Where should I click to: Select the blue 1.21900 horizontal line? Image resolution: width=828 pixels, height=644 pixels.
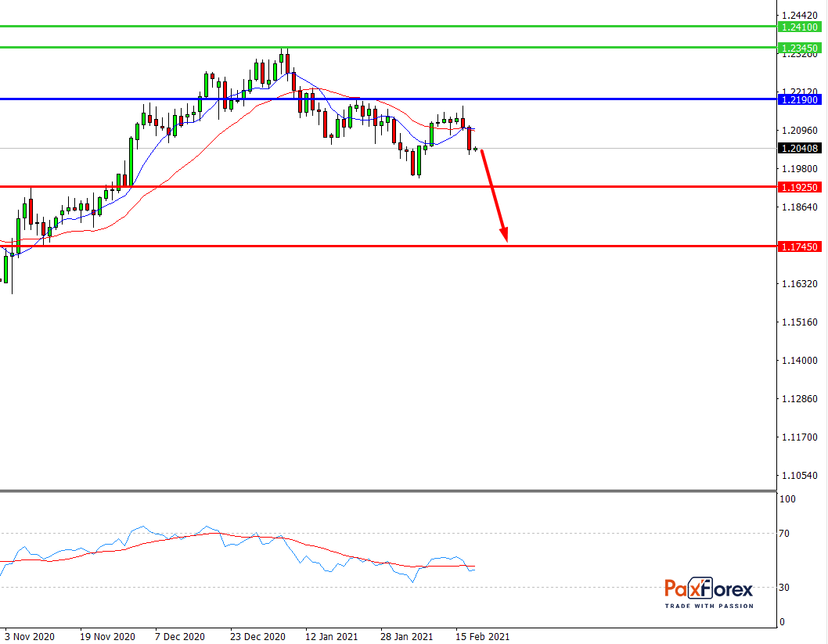389,99
